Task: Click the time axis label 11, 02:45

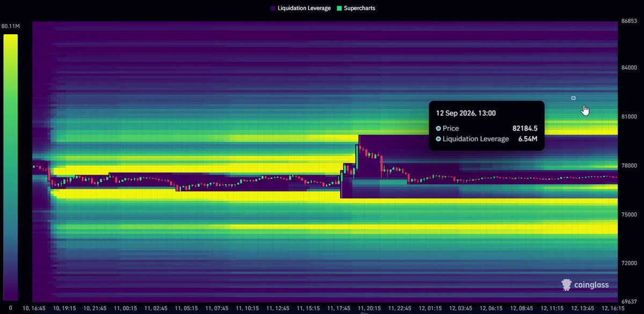Action: [x=156, y=309]
